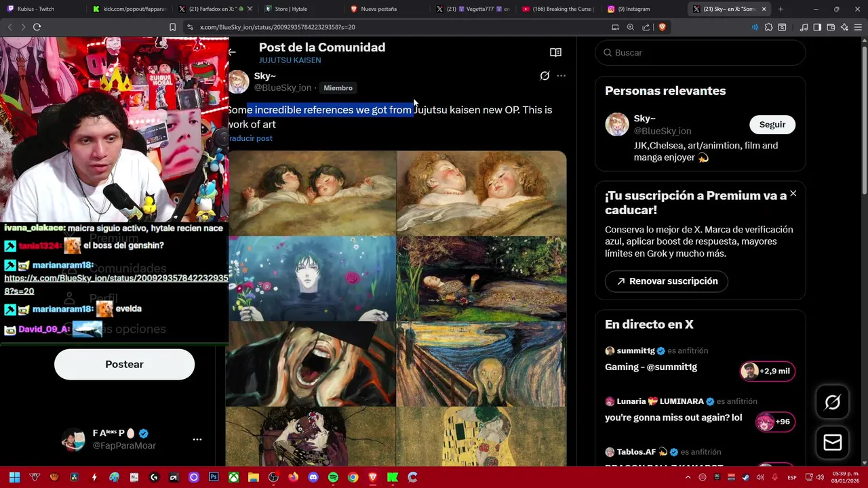This screenshot has height=488, width=868.
Task: Open Firefox from the taskbar
Action: 293,477
